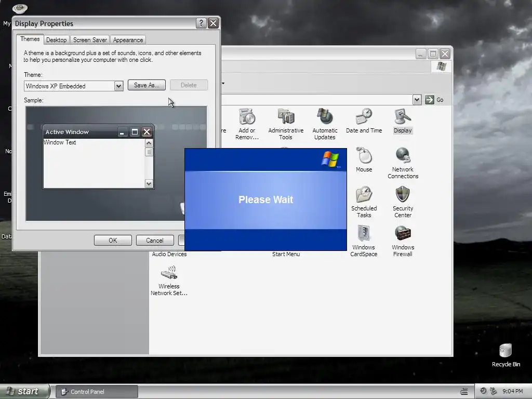Click the sample window scroll up arrow
The image size is (532, 399).
pos(149,143)
